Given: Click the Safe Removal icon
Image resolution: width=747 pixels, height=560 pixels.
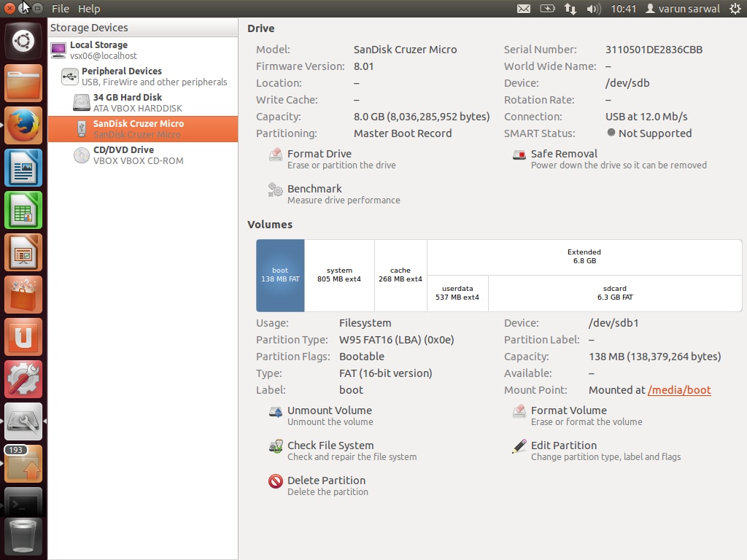Looking at the screenshot, I should (x=519, y=155).
